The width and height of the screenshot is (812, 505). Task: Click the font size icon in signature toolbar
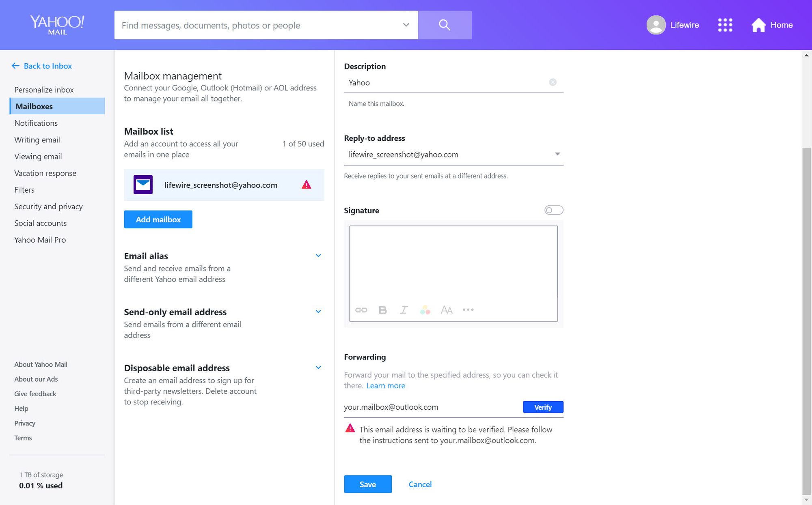tap(447, 309)
